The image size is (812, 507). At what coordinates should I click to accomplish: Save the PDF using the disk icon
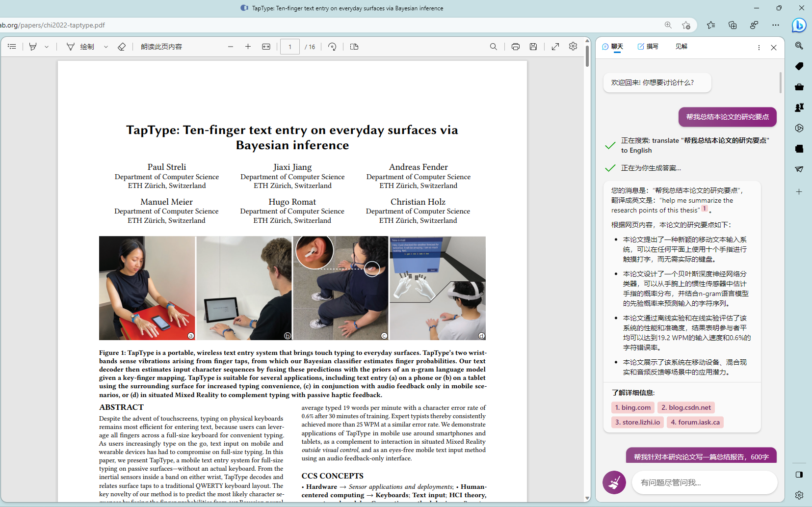[x=533, y=47]
